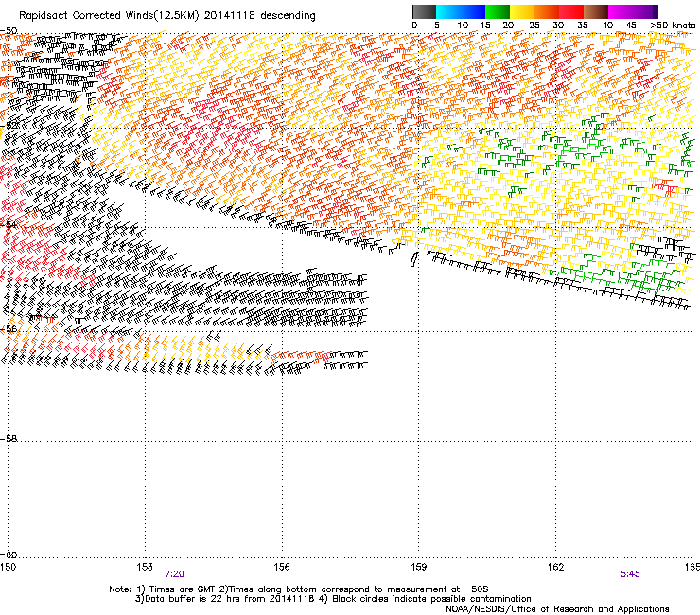Click the longitude label 150
The height and width of the screenshot is (615, 700).
[x=8, y=567]
